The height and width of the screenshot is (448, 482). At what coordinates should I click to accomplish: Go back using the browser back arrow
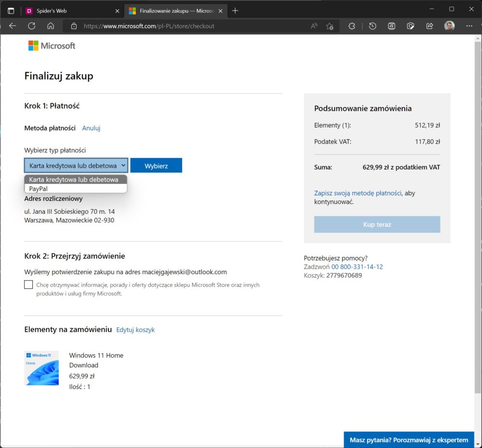(13, 26)
